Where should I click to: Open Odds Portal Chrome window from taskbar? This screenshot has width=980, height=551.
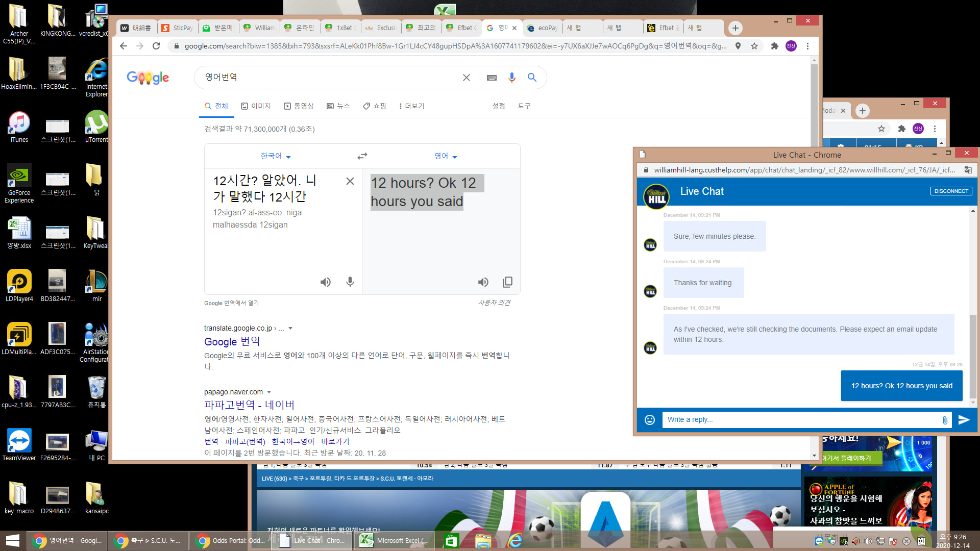(230, 541)
